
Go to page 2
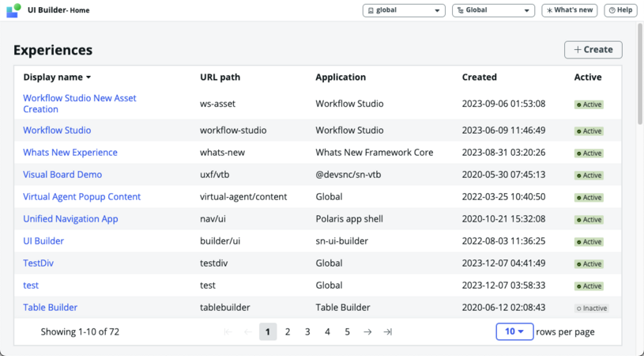(x=288, y=331)
